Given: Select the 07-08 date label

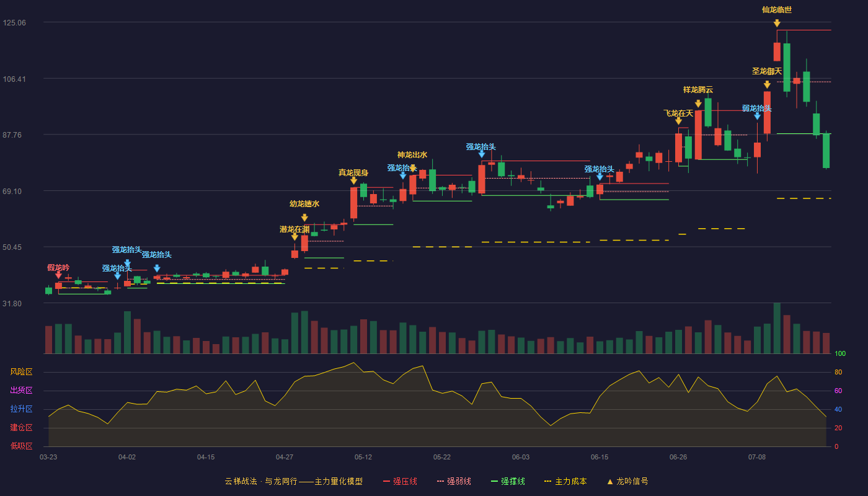Looking at the screenshot, I should [757, 457].
